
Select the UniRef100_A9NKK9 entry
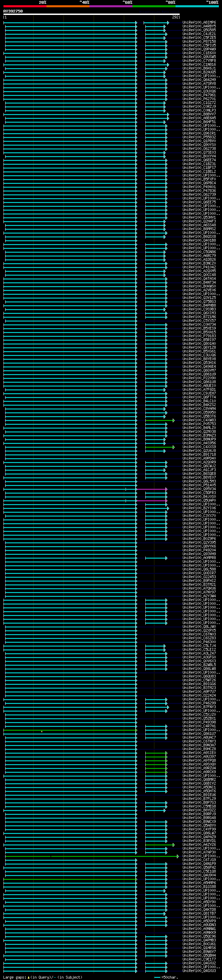[x=199, y=932]
